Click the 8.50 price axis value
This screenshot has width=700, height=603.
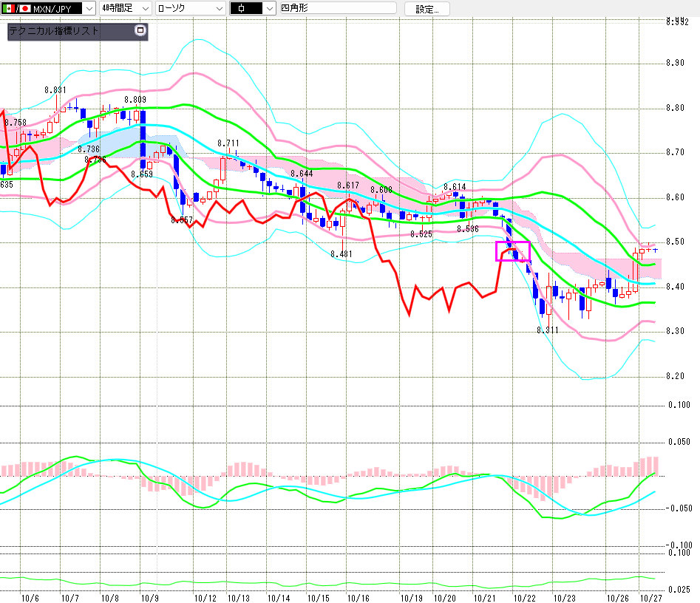675,242
